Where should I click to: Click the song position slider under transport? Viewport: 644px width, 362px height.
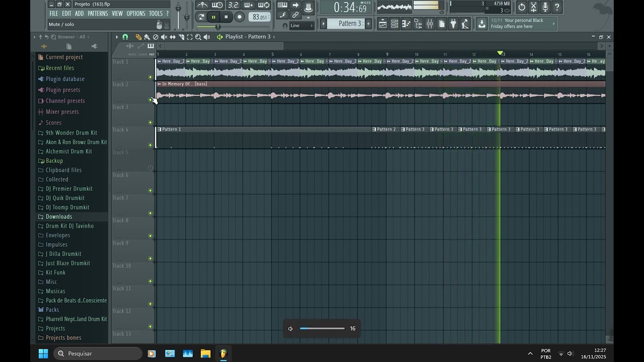(232, 27)
